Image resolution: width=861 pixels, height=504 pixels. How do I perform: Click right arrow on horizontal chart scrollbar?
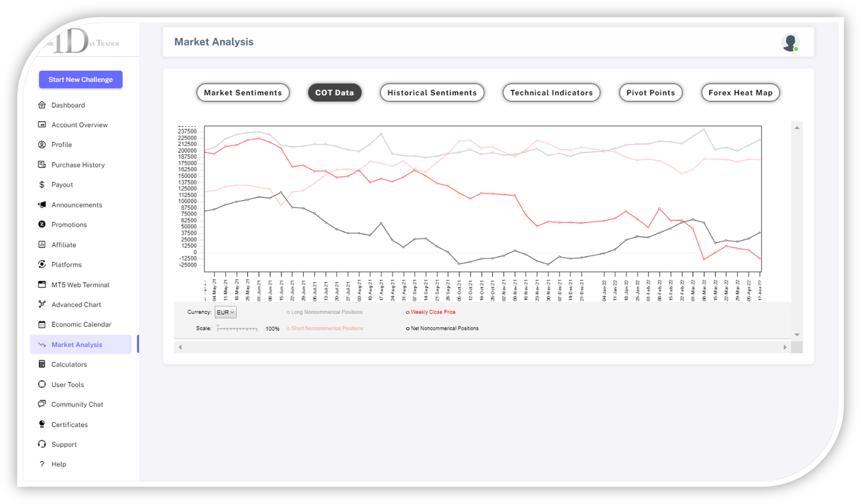pyautogui.click(x=785, y=347)
